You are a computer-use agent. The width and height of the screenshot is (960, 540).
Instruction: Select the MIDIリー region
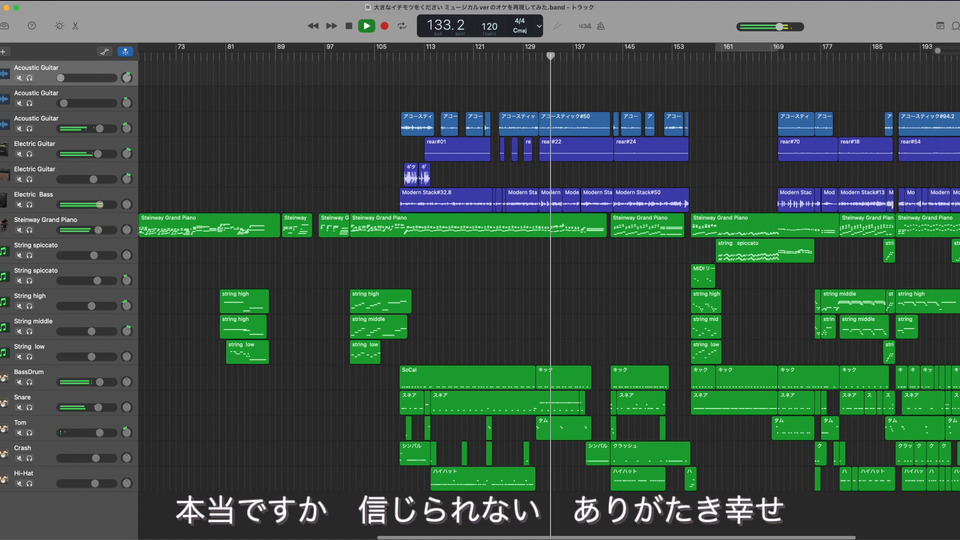(x=703, y=276)
